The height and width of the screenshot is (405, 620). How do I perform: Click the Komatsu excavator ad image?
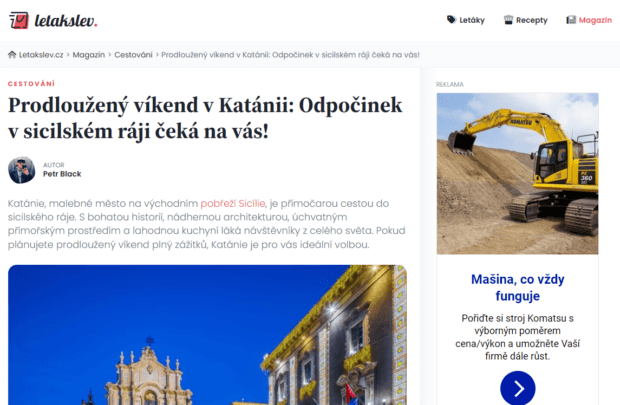(x=518, y=174)
